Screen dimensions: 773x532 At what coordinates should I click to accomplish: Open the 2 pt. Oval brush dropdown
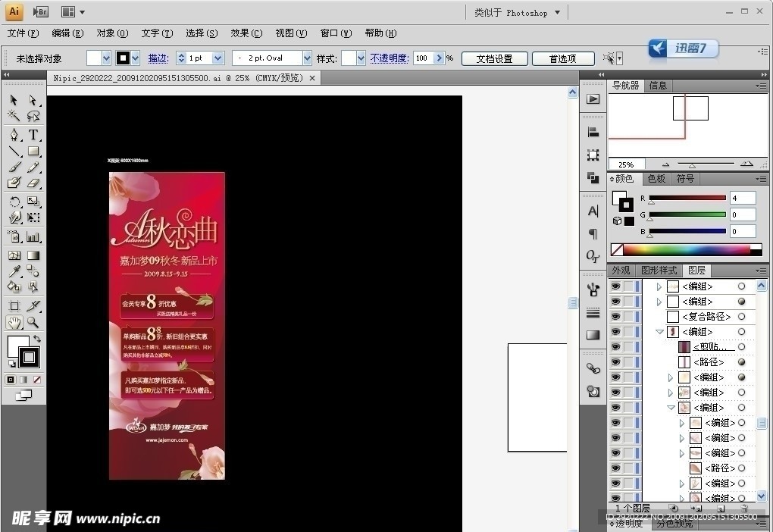pyautogui.click(x=307, y=58)
